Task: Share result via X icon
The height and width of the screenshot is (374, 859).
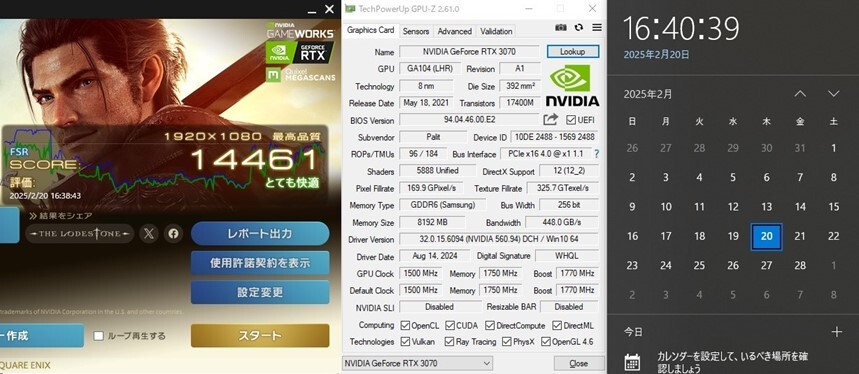Action: [148, 234]
